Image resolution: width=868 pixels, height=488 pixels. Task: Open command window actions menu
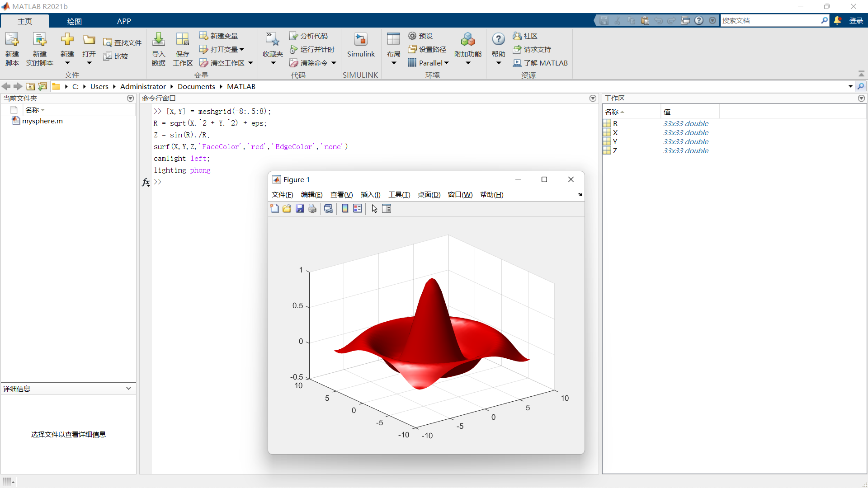[x=593, y=98]
